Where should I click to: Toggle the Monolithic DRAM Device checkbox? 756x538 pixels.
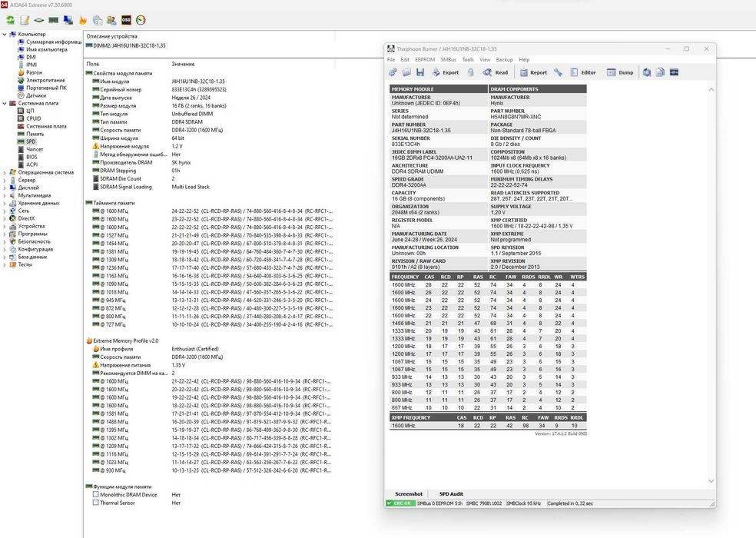tap(95, 494)
